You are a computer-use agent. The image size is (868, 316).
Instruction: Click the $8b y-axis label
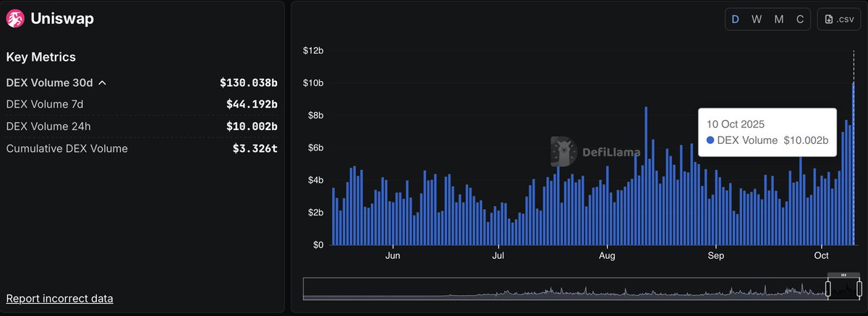pyautogui.click(x=315, y=116)
